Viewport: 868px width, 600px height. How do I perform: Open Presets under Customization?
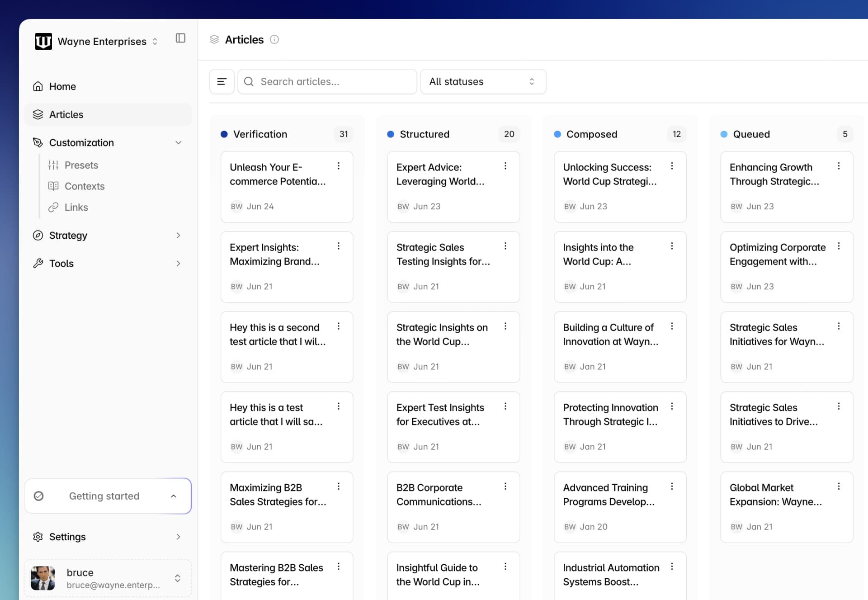pyautogui.click(x=81, y=165)
